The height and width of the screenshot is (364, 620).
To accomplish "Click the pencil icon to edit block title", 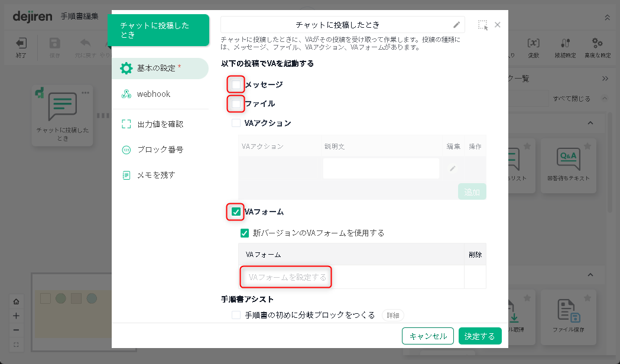I will coord(456,25).
